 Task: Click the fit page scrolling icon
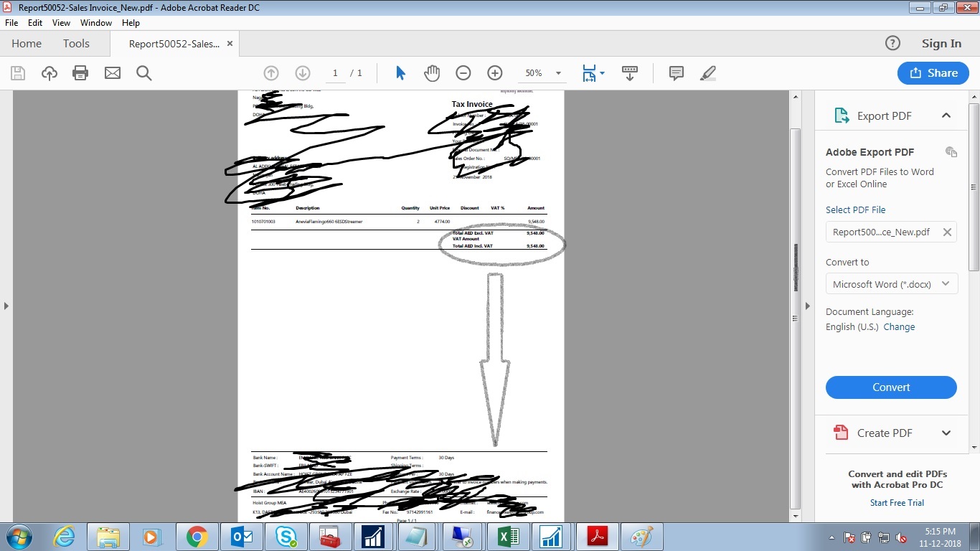tap(589, 73)
